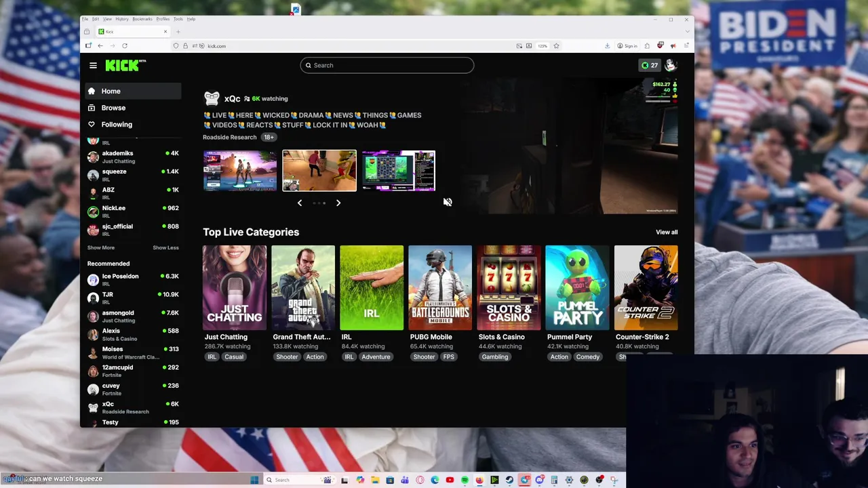Expand following list with Show More

pyautogui.click(x=100, y=247)
